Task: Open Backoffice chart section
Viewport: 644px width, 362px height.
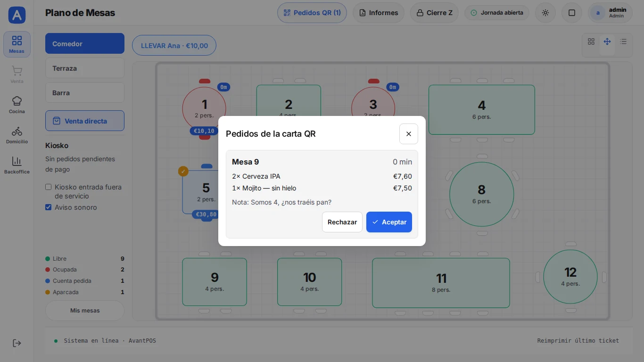Action: pyautogui.click(x=17, y=165)
